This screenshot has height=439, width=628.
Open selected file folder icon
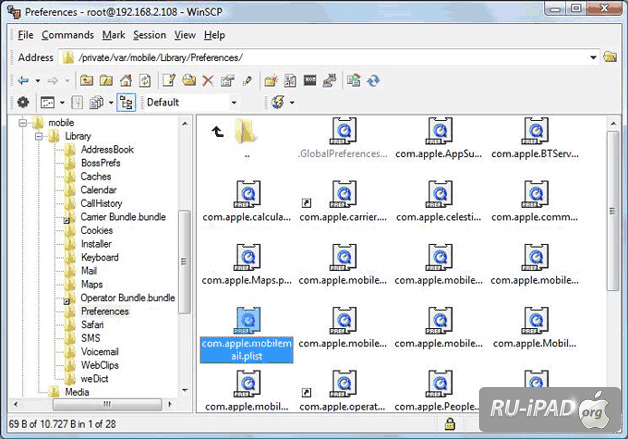(189, 81)
